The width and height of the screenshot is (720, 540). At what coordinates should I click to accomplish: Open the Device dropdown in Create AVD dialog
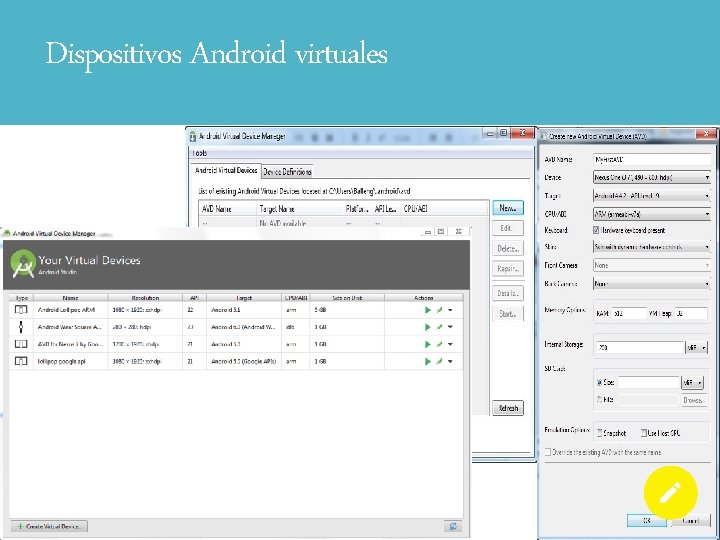652,177
